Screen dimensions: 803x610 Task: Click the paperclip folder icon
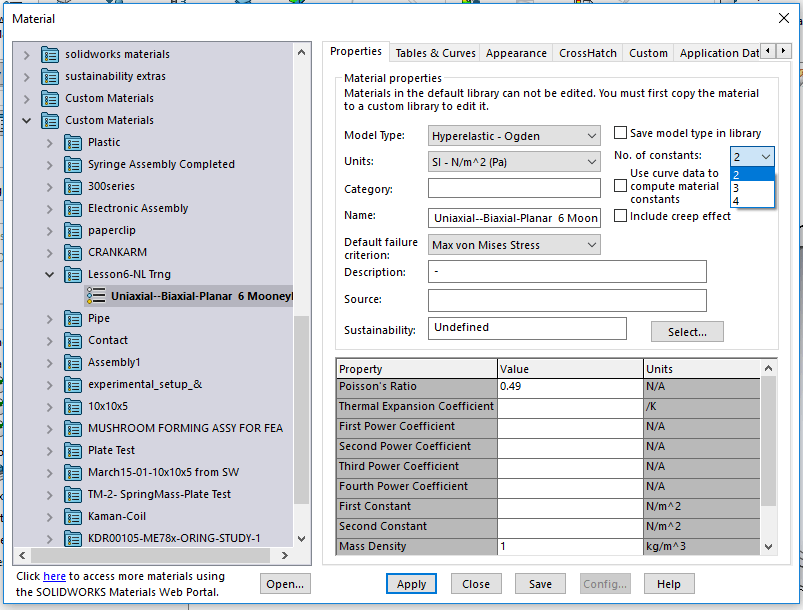73,230
